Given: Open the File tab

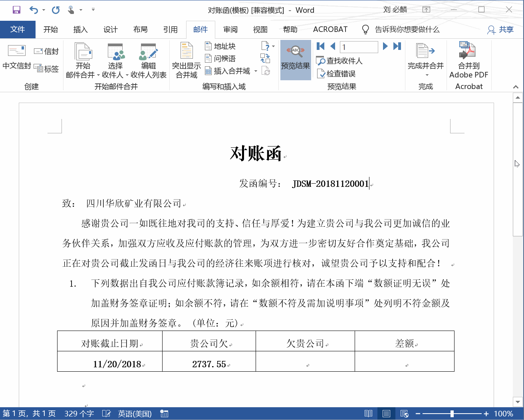Looking at the screenshot, I should (18, 29).
